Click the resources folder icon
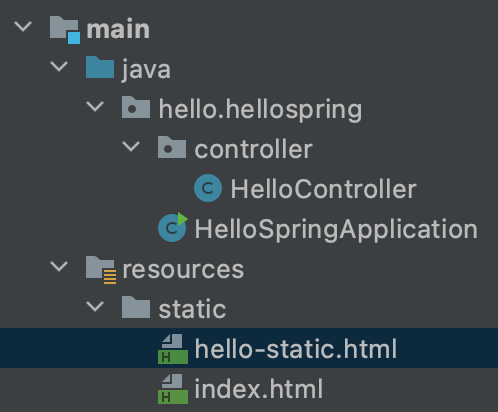This screenshot has width=498, height=412. tap(101, 270)
